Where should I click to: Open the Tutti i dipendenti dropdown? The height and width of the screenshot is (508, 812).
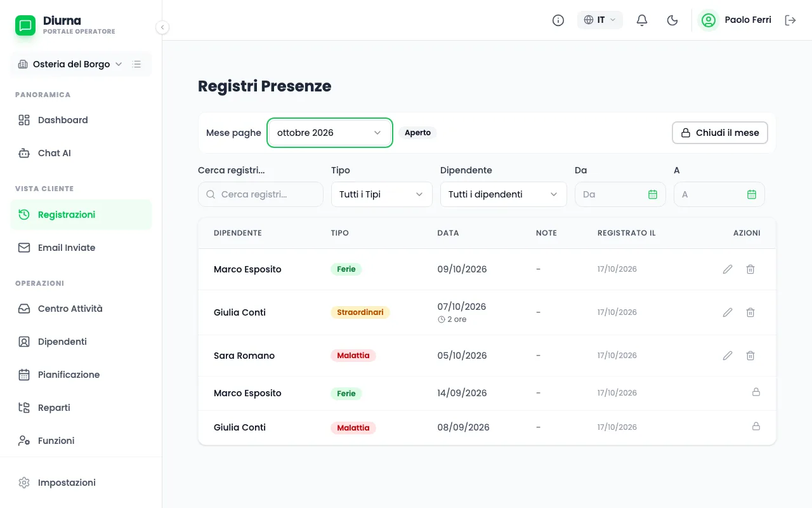click(504, 194)
